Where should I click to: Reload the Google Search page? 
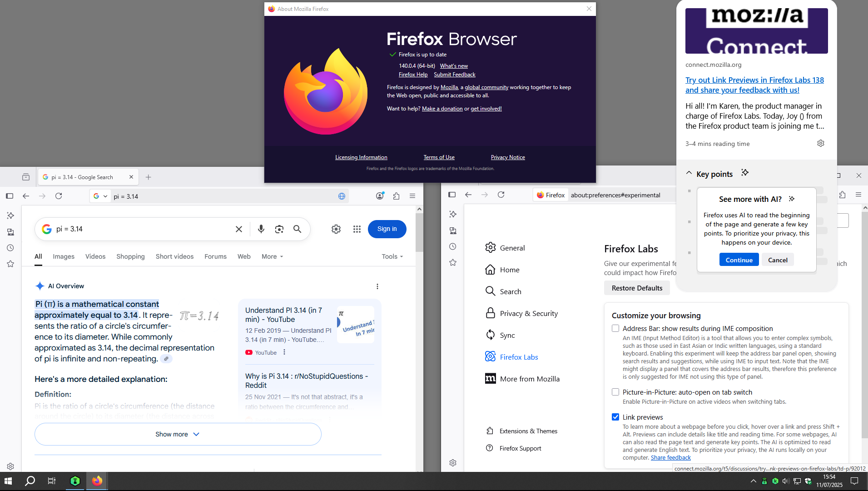point(59,196)
